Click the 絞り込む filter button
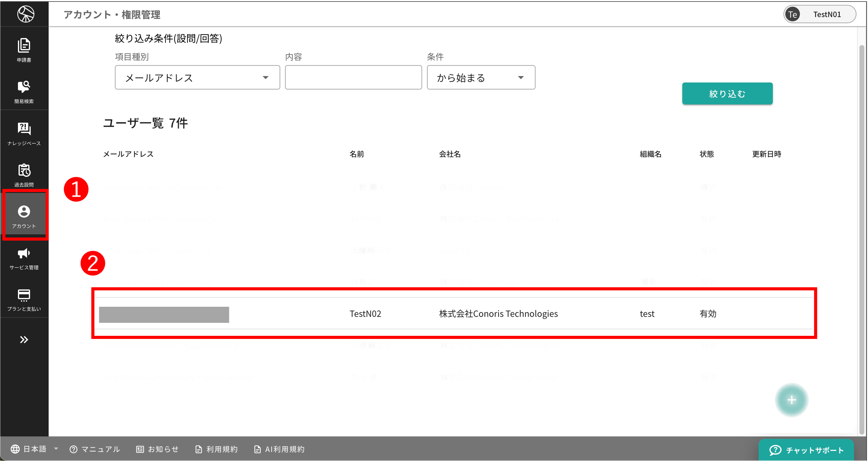 click(x=727, y=93)
